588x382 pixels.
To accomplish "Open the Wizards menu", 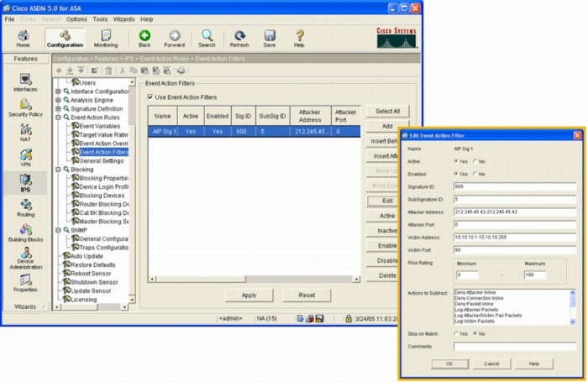I will tap(123, 19).
